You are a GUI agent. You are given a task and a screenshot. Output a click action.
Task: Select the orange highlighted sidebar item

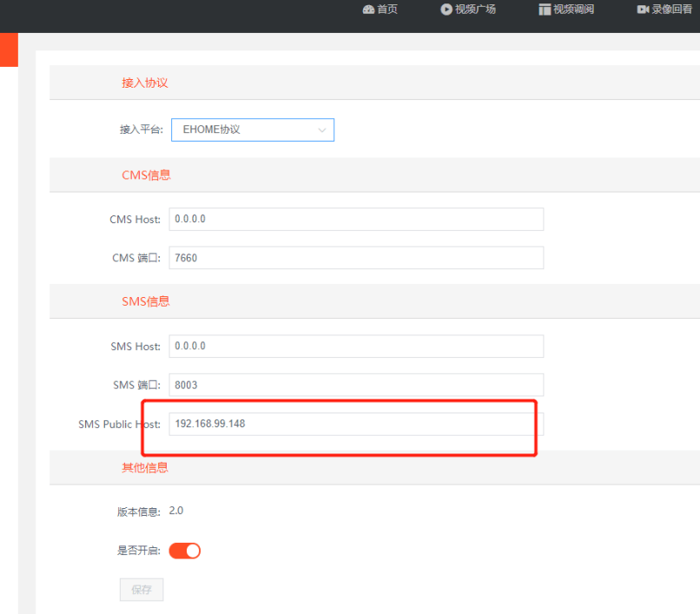(x=9, y=50)
